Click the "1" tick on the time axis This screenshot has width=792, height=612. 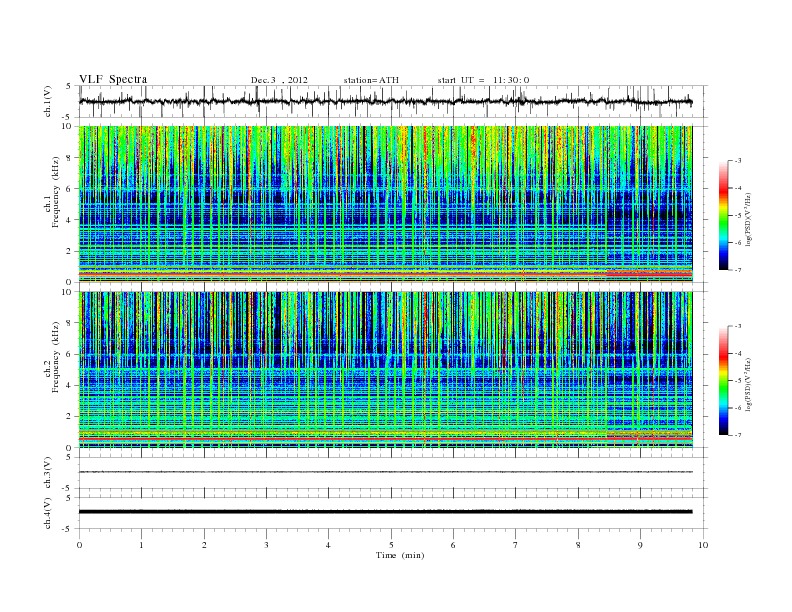141,545
